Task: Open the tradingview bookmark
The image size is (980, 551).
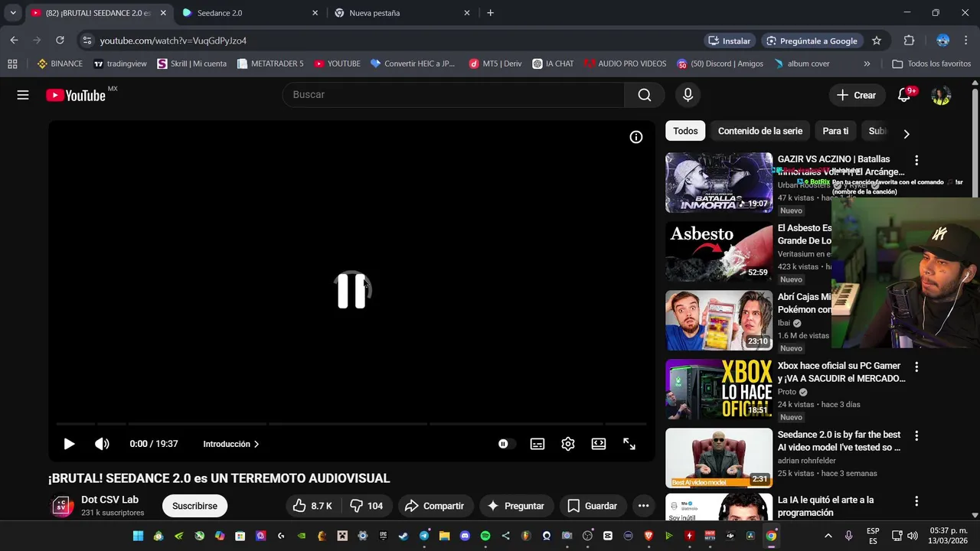Action: point(120,64)
